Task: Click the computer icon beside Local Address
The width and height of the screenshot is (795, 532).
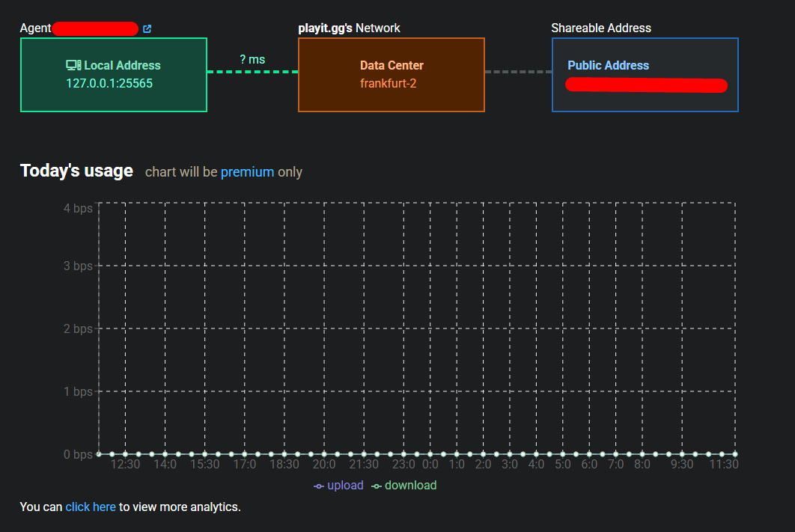Action: [x=73, y=65]
